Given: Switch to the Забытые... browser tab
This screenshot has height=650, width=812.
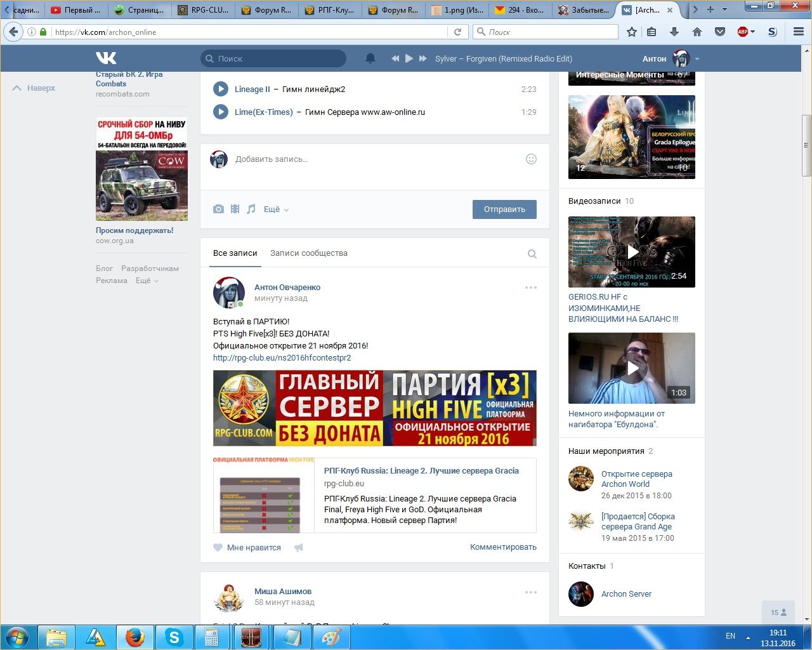Looking at the screenshot, I should click(584, 10).
